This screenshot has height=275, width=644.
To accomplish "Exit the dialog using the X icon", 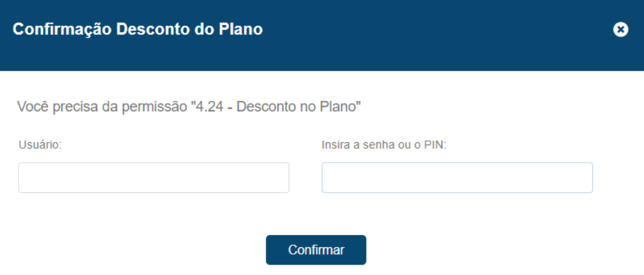I will 620,30.
